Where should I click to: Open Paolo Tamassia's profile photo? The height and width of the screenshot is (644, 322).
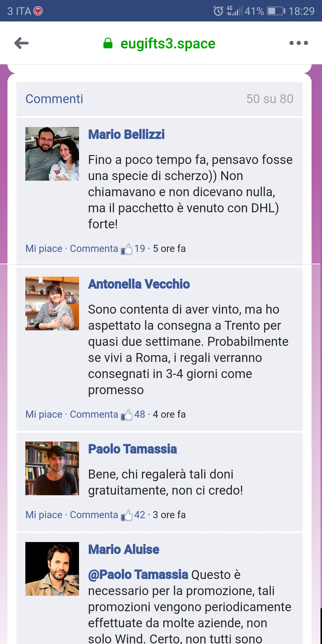52,468
